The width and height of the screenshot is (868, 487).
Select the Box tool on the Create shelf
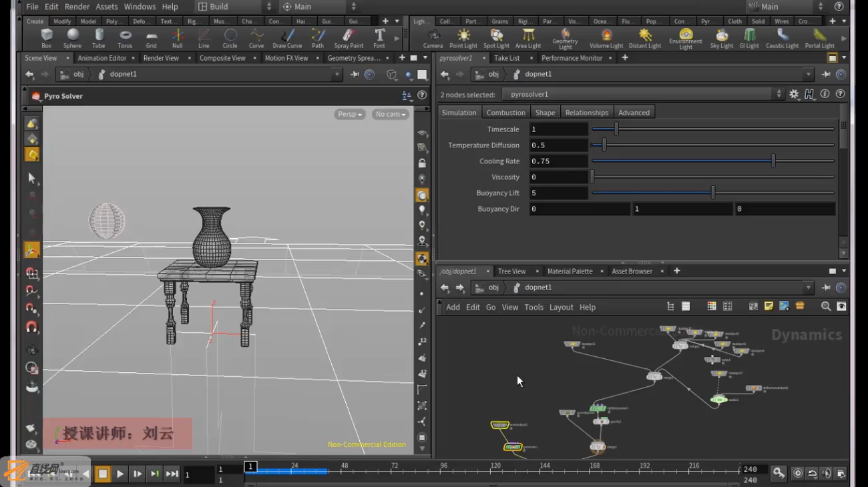[46, 38]
